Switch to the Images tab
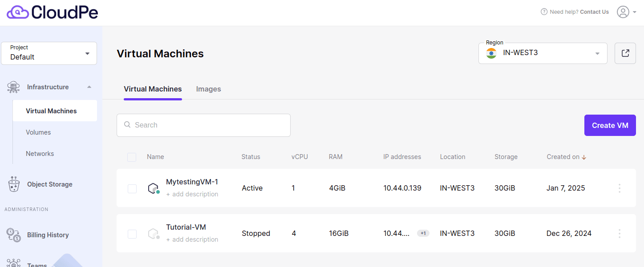The width and height of the screenshot is (644, 267). pyautogui.click(x=208, y=89)
